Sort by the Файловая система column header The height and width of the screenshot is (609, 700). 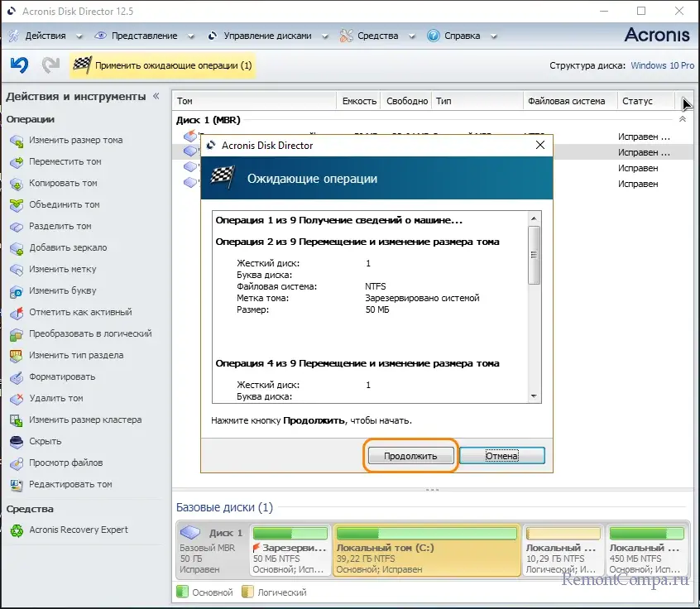(570, 101)
